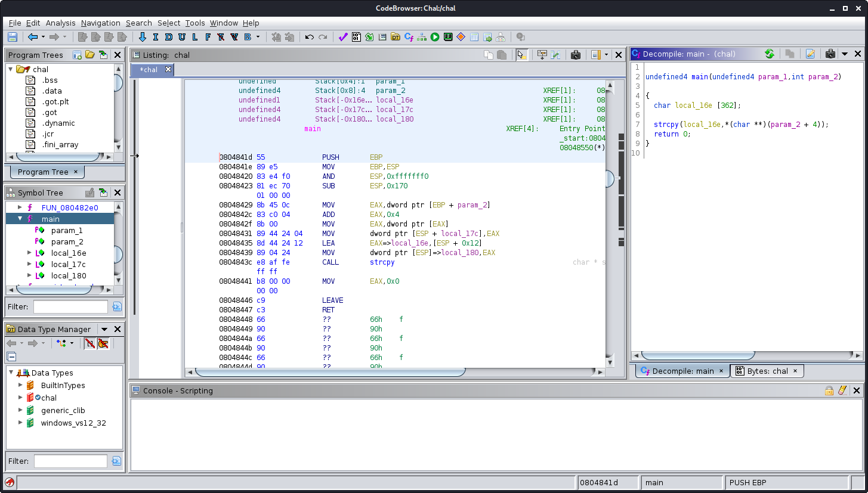The width and height of the screenshot is (868, 493).
Task: Select the Decompile: main tab
Action: (682, 371)
